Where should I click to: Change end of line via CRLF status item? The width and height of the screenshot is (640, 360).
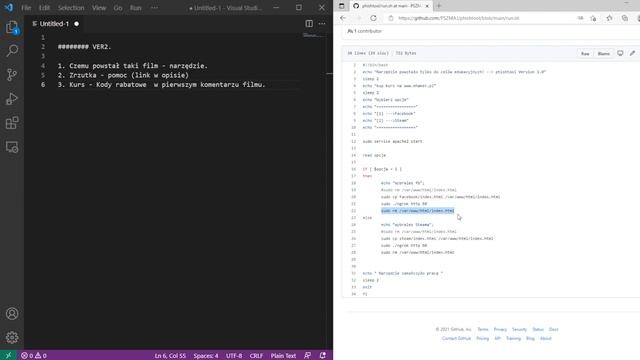coord(256,356)
